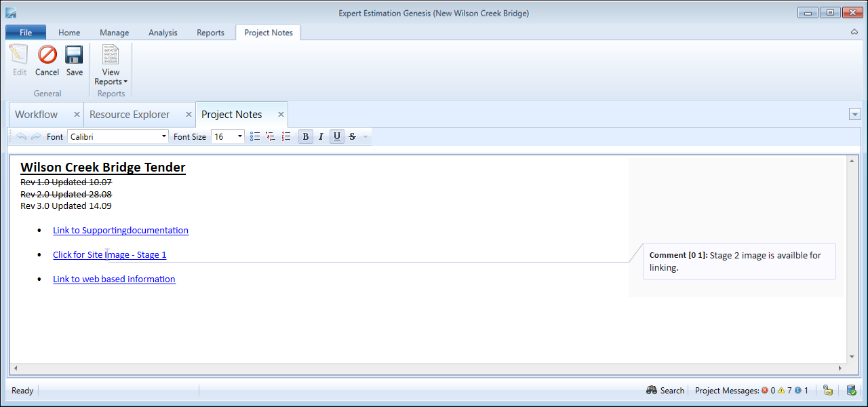
Task: Switch to the Analysis ribbon tab
Action: [x=163, y=33]
